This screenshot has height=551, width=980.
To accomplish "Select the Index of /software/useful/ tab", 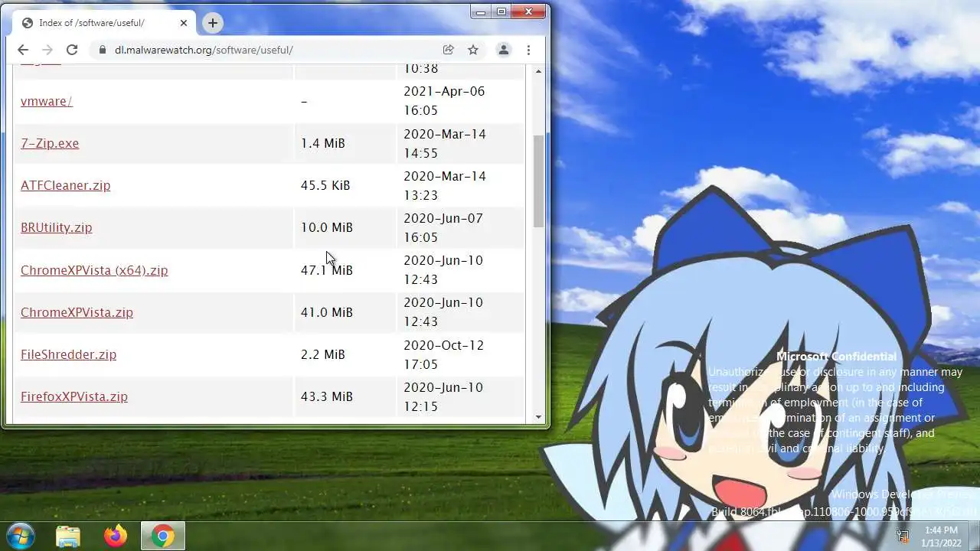I will [x=106, y=23].
